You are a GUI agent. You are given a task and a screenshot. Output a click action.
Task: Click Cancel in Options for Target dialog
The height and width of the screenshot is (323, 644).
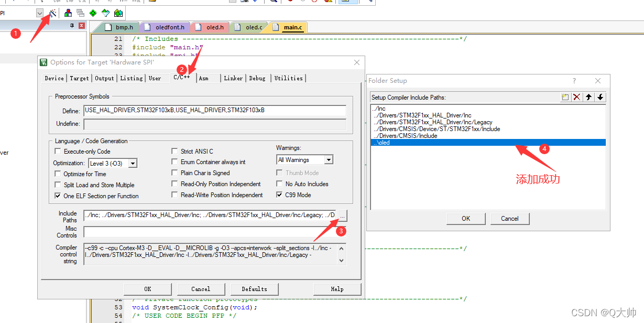click(x=201, y=289)
